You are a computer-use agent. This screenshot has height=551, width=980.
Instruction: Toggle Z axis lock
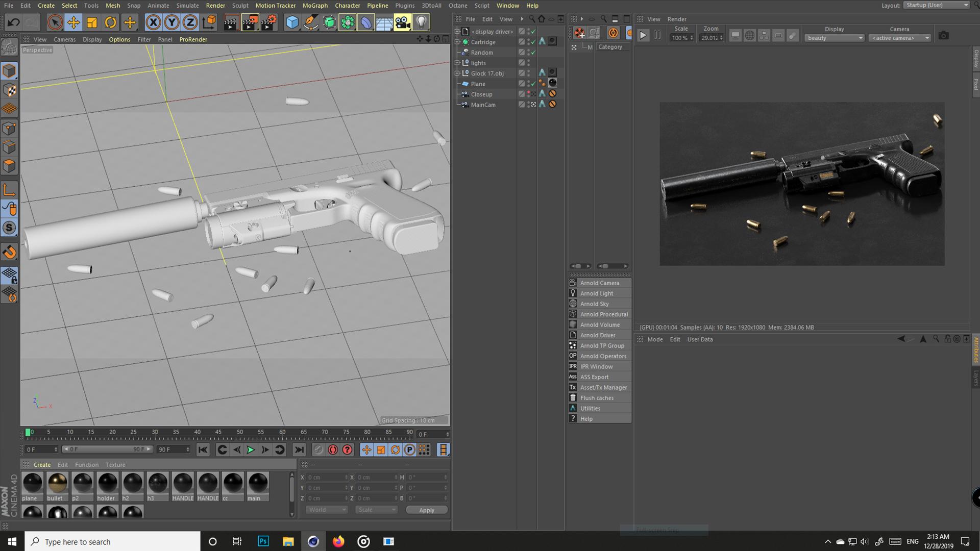[190, 22]
